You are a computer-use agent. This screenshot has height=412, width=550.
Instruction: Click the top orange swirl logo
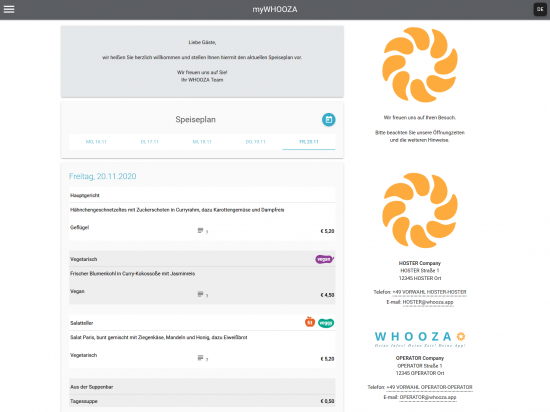coord(420,65)
